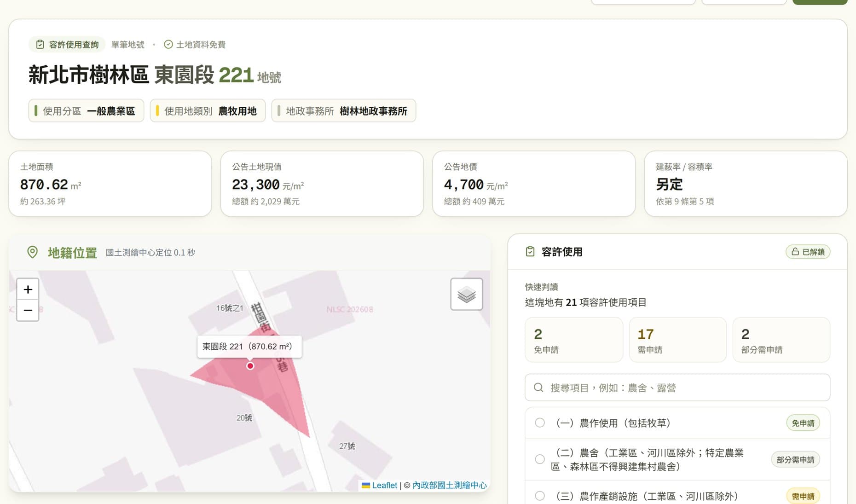This screenshot has height=504, width=856.
Task: Zoom in the map with plus button
Action: pyautogui.click(x=28, y=289)
